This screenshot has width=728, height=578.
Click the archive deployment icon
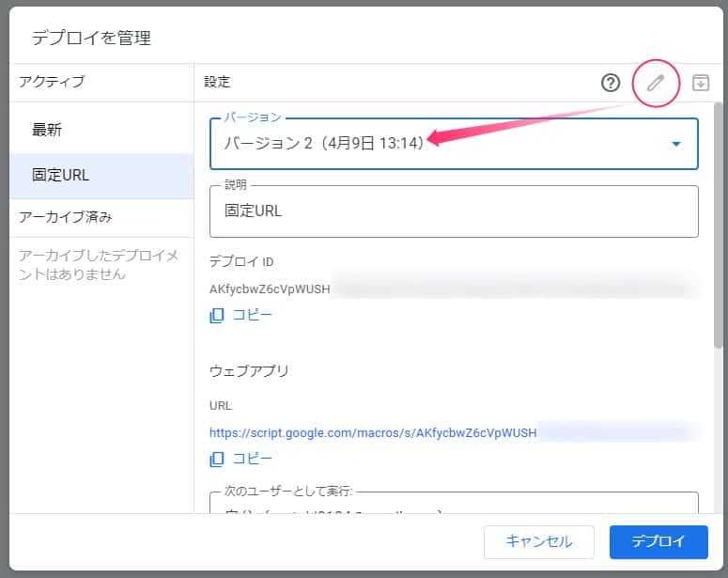700,83
